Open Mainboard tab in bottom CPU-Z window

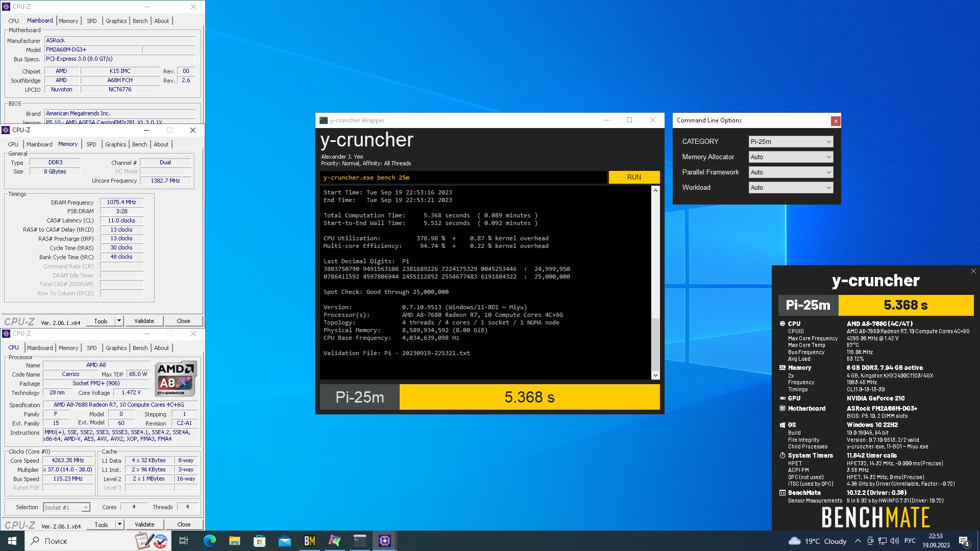40,348
